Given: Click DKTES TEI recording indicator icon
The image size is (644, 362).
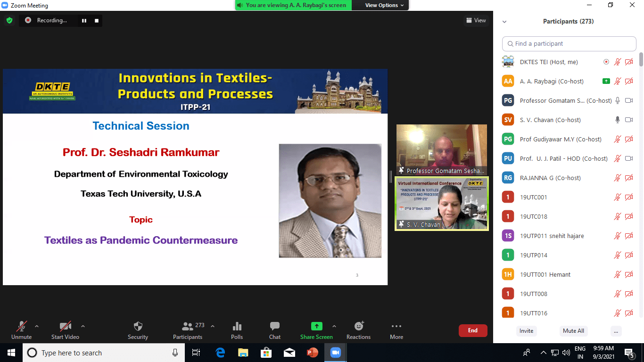Looking at the screenshot, I should coord(606,62).
